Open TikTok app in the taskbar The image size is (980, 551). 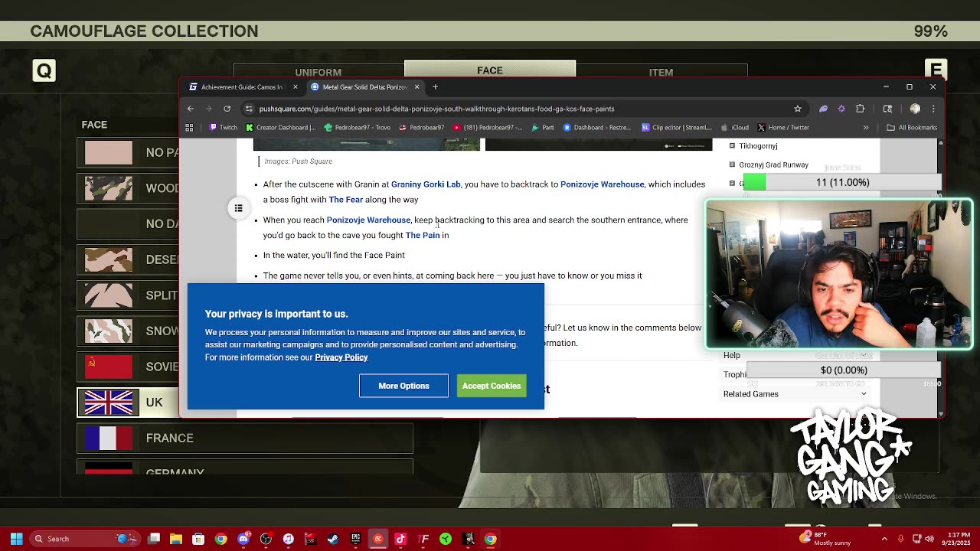[400, 539]
